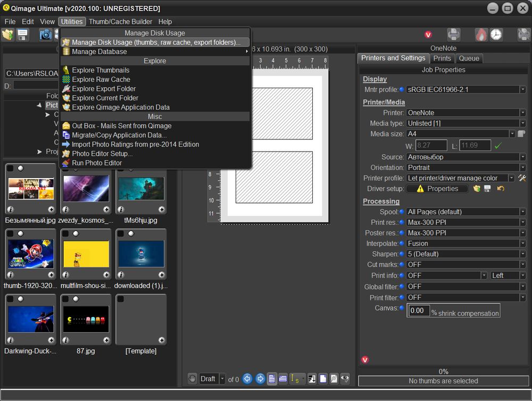Switch to the Queue tab
This screenshot has height=401, width=532.
click(x=469, y=59)
